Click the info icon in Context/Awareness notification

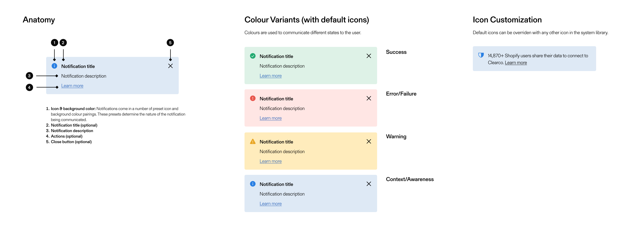tap(253, 184)
